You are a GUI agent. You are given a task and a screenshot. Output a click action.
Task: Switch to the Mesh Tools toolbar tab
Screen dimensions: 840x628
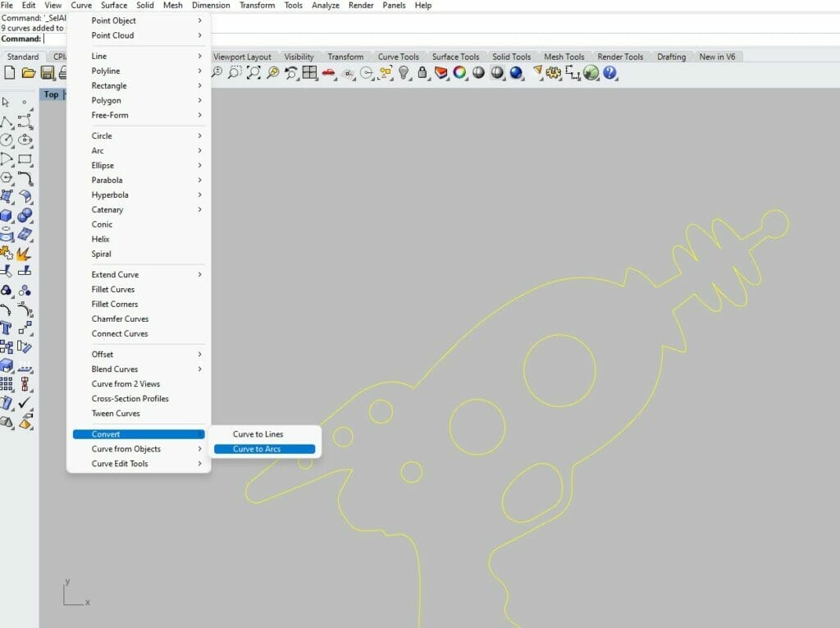click(x=564, y=57)
